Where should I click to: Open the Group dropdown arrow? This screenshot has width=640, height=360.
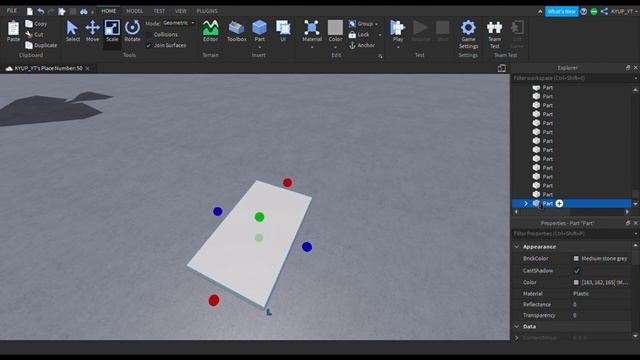click(x=376, y=24)
